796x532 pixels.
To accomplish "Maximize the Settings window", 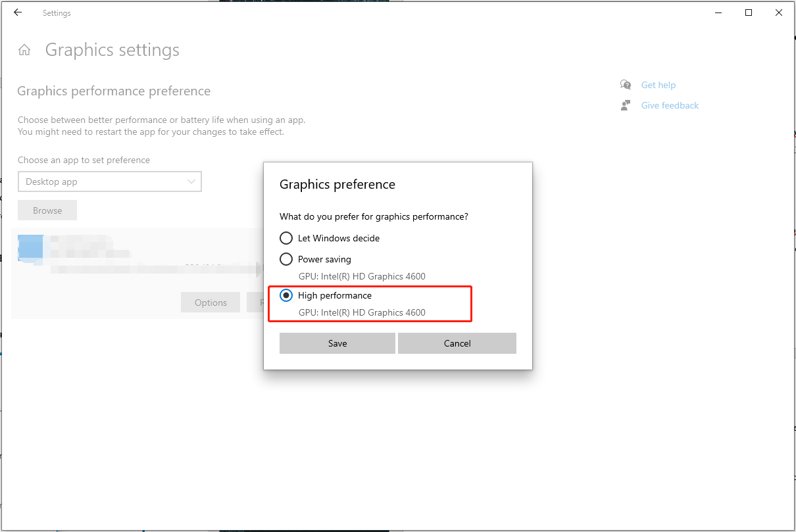I will tap(749, 12).
